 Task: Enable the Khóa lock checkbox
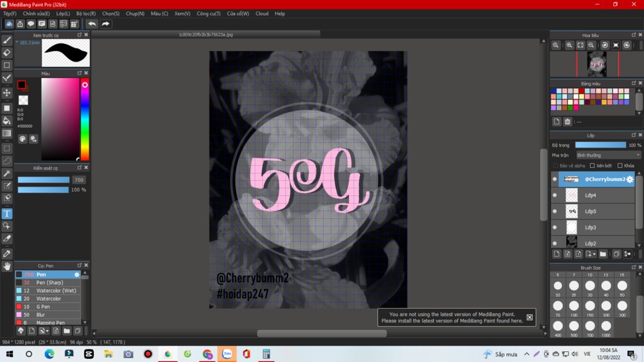(620, 166)
